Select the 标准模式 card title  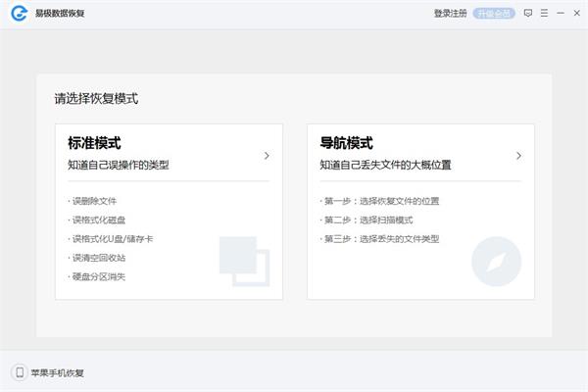pyautogui.click(x=94, y=143)
